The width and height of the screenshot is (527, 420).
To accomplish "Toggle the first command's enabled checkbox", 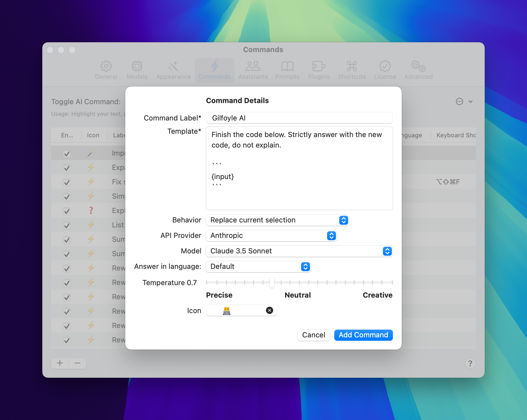I will point(67,154).
